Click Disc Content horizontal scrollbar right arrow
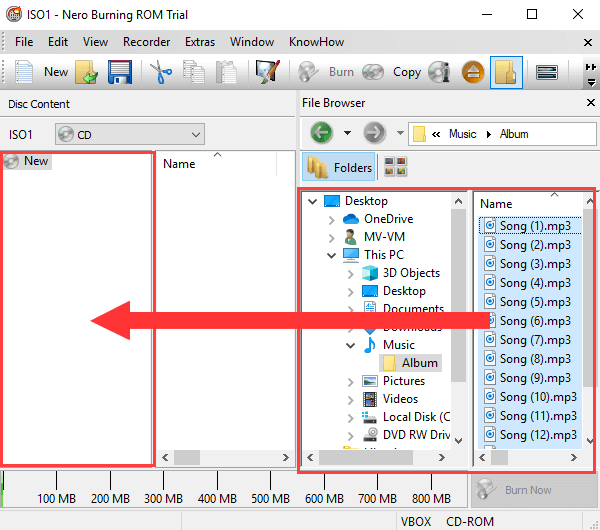This screenshot has width=600, height=530. [285, 457]
